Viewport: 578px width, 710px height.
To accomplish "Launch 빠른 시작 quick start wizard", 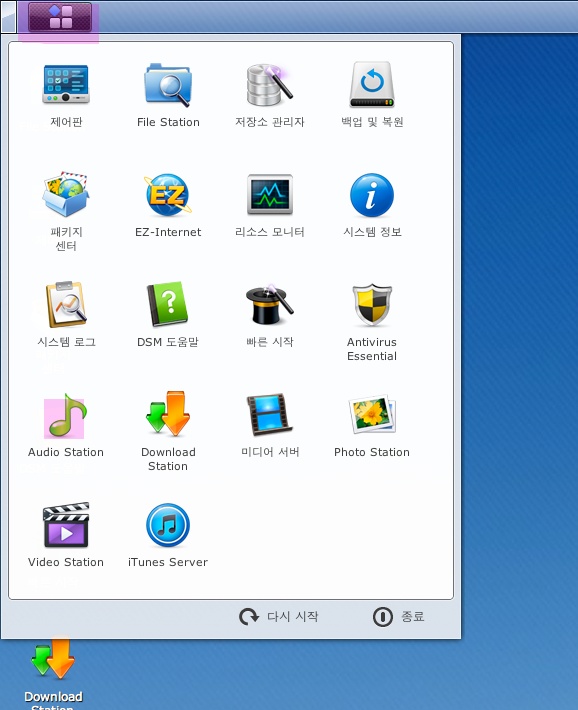I will (270, 304).
